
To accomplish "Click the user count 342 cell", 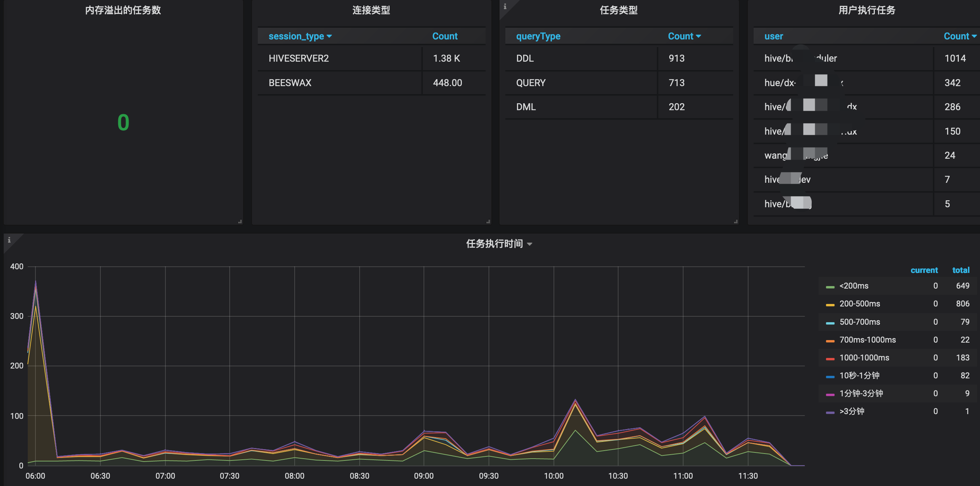I will point(956,82).
